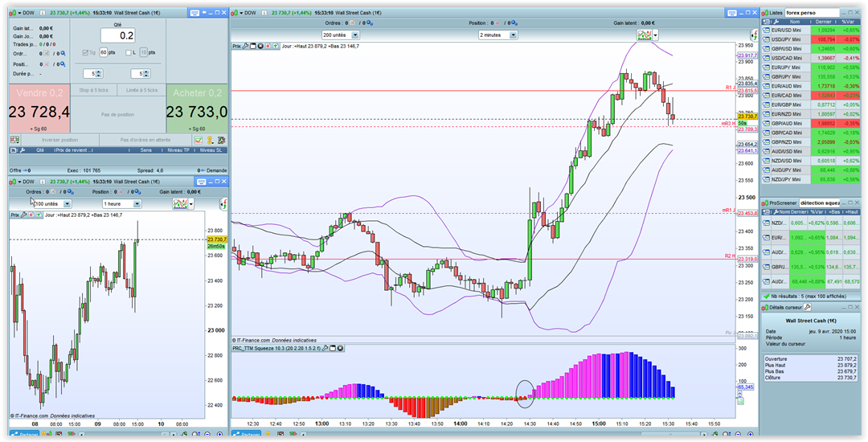Click the détection squeeze ProScreener name field
Screen dimensions: 868x442
pos(819,203)
